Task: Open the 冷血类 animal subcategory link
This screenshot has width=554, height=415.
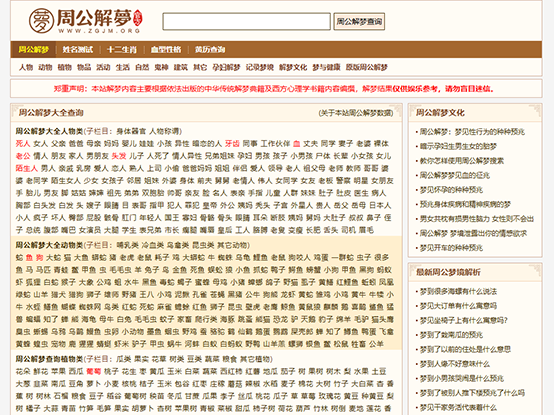Action: [152, 245]
